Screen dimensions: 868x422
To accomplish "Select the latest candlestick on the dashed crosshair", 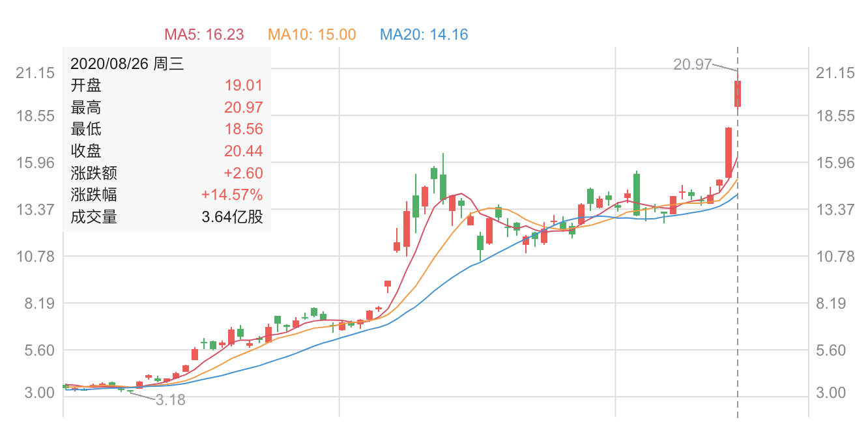I will point(738,93).
